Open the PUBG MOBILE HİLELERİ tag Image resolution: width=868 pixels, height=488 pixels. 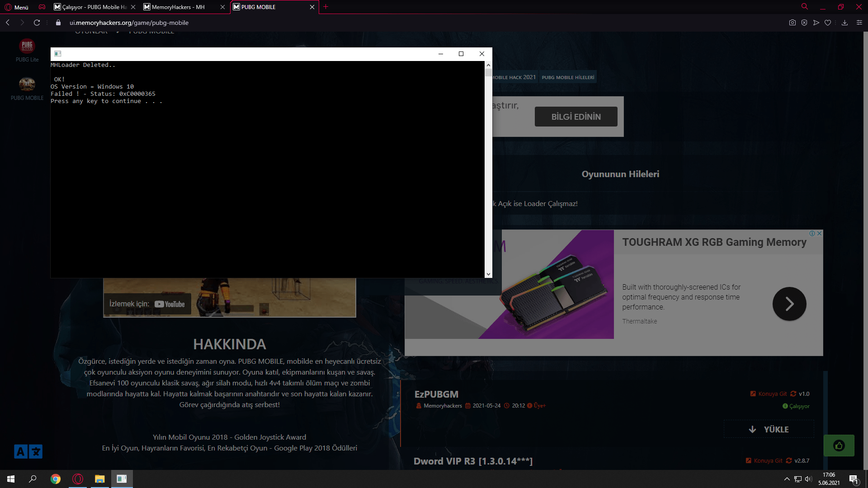568,77
